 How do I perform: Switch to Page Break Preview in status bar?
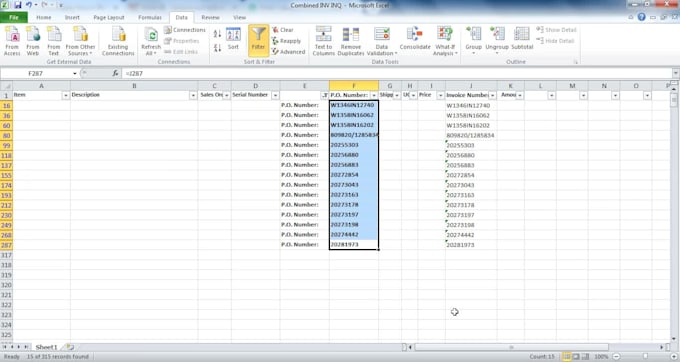pyautogui.click(x=585, y=357)
